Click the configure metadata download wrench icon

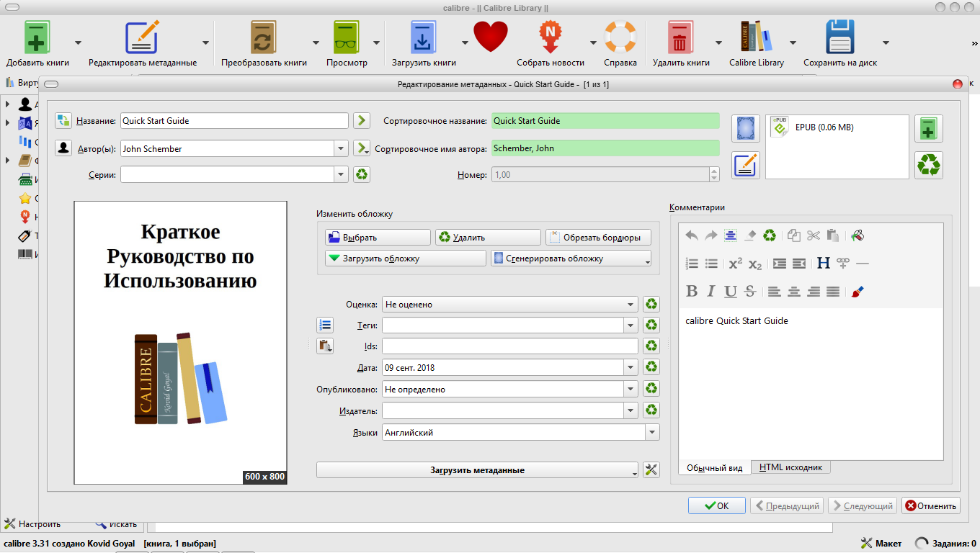[x=651, y=470]
